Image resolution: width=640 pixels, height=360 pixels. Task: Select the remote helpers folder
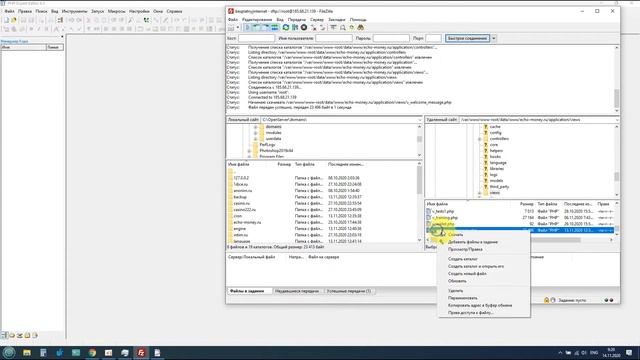point(496,151)
